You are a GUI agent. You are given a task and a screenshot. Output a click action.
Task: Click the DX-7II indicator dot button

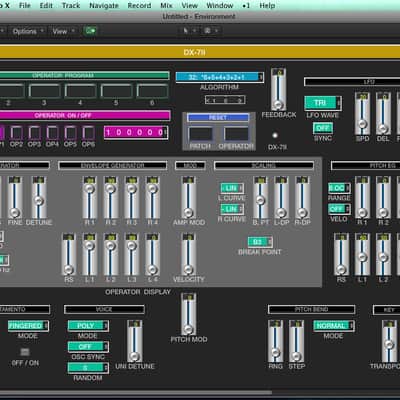point(275,135)
